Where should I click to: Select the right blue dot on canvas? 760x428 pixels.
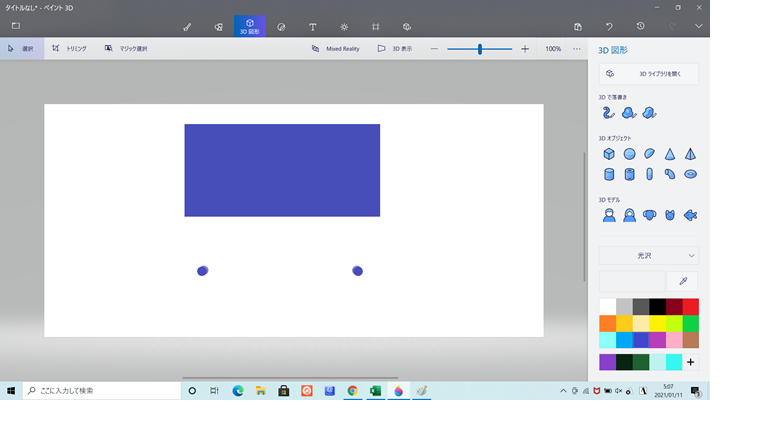point(357,270)
